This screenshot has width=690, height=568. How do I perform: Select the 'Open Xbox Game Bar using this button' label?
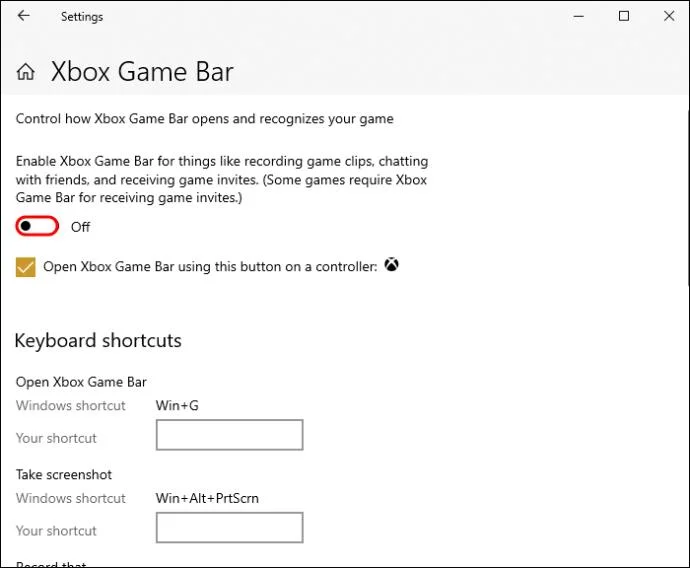210,267
